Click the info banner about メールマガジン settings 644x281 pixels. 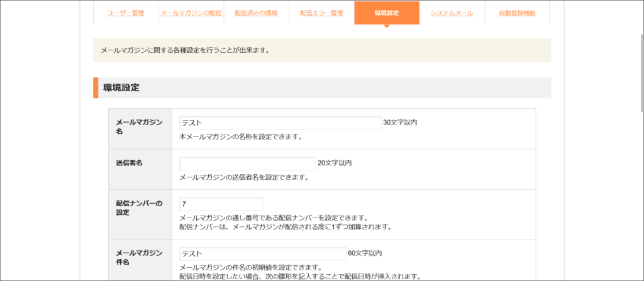[x=321, y=50]
